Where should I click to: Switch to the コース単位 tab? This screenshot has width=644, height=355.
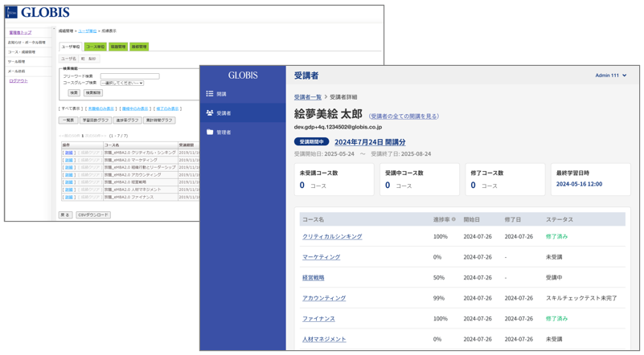[x=95, y=47]
